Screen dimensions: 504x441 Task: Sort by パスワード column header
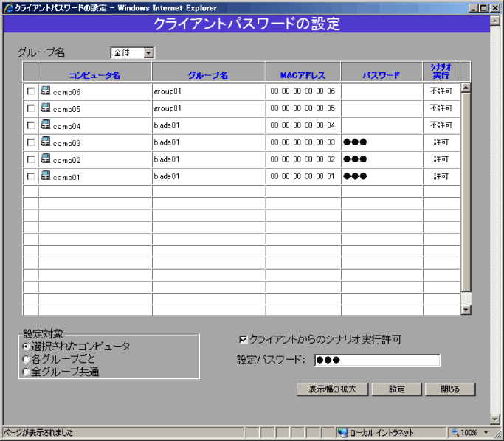point(382,75)
